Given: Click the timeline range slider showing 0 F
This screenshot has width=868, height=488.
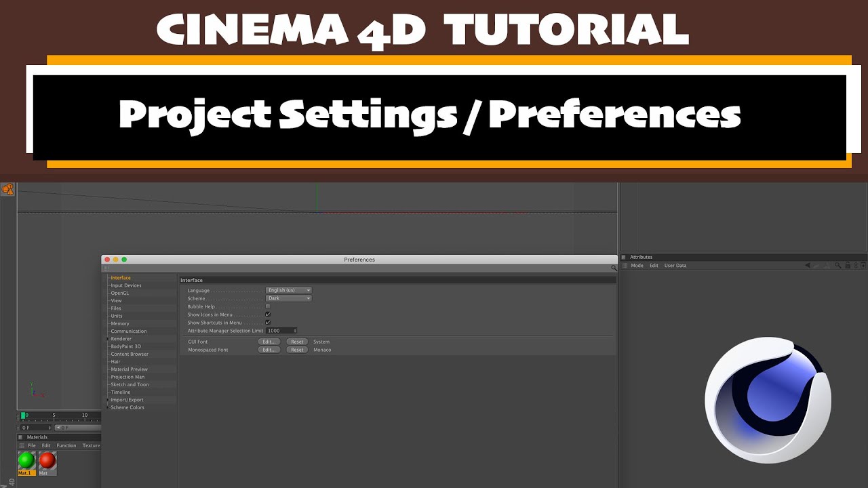Looking at the screenshot, I should point(78,428).
